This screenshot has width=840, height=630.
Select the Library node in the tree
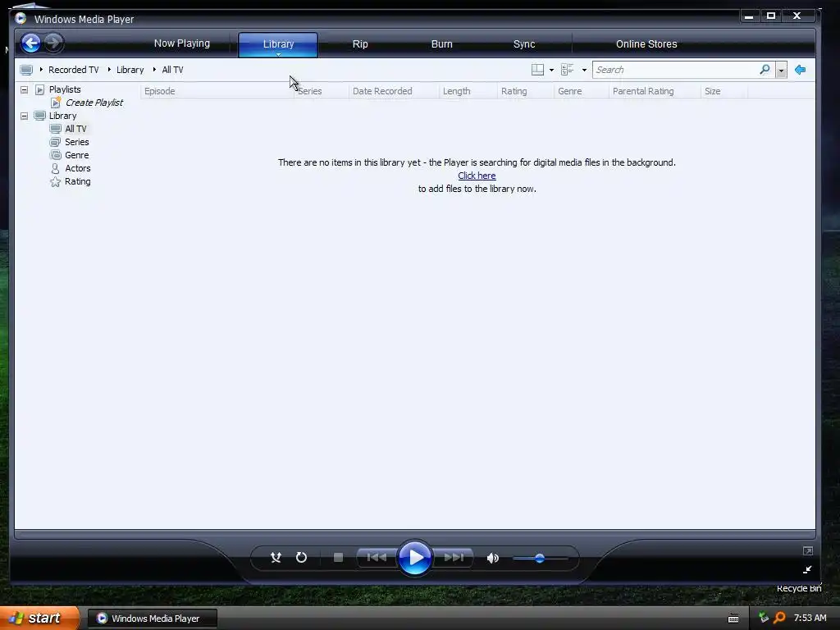point(62,116)
